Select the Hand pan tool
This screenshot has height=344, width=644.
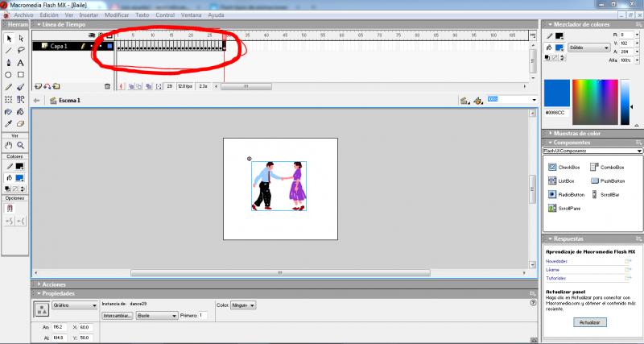[x=8, y=145]
